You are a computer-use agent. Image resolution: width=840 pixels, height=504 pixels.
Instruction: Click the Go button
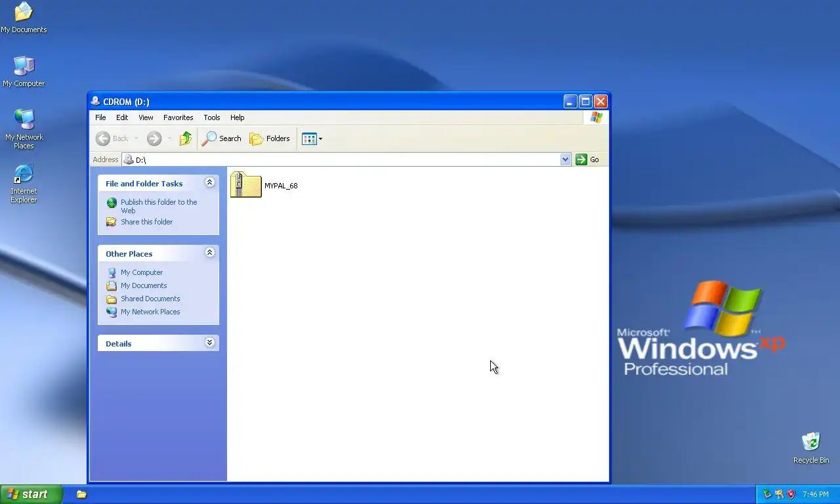[587, 159]
